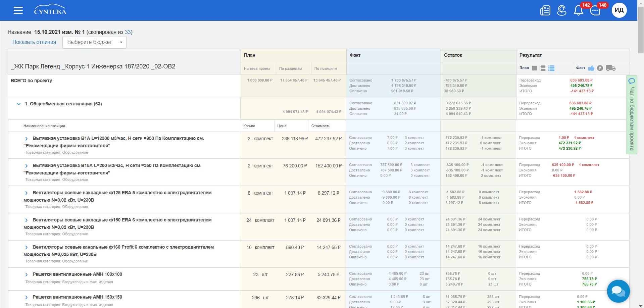The width and height of the screenshot is (644, 308).
Task: Open messages bubble with 148 badge
Action: click(595, 10)
